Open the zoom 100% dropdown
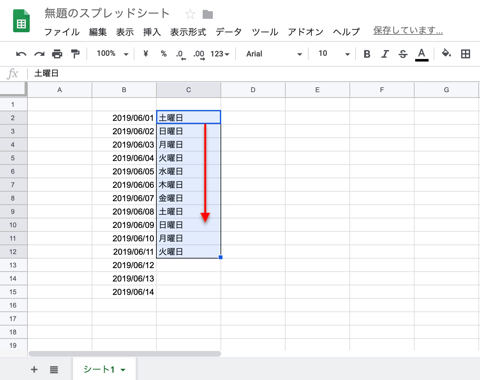The width and height of the screenshot is (480, 380). coord(113,53)
